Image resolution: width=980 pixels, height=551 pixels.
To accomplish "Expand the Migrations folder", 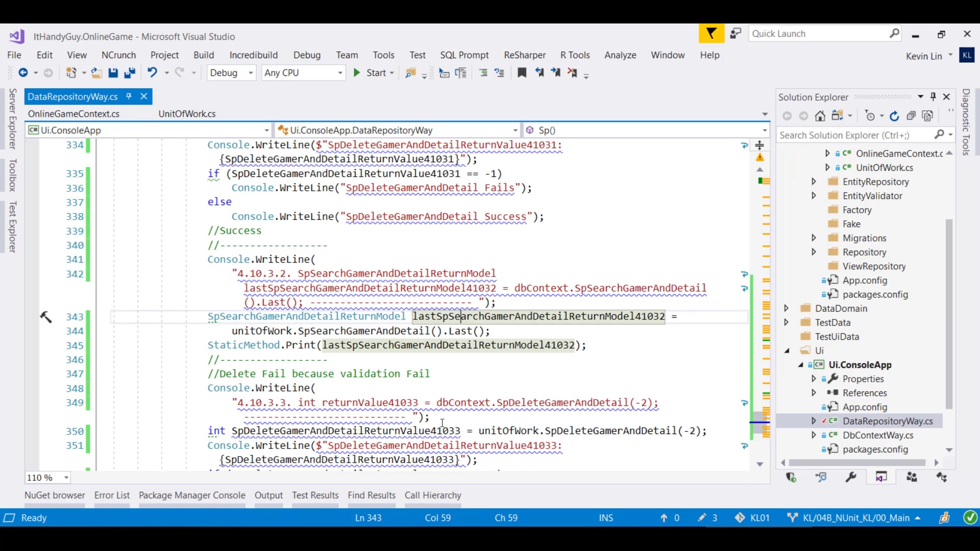I will 814,237.
